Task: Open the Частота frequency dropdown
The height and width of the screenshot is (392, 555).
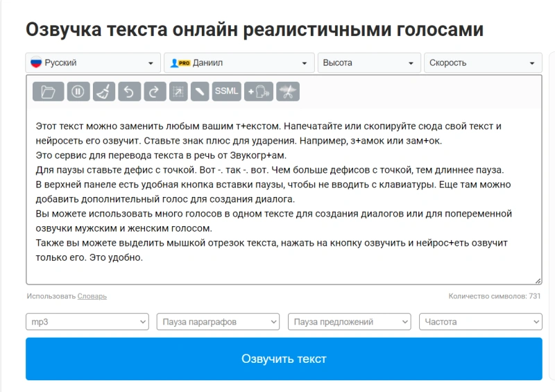Action: [x=481, y=321]
